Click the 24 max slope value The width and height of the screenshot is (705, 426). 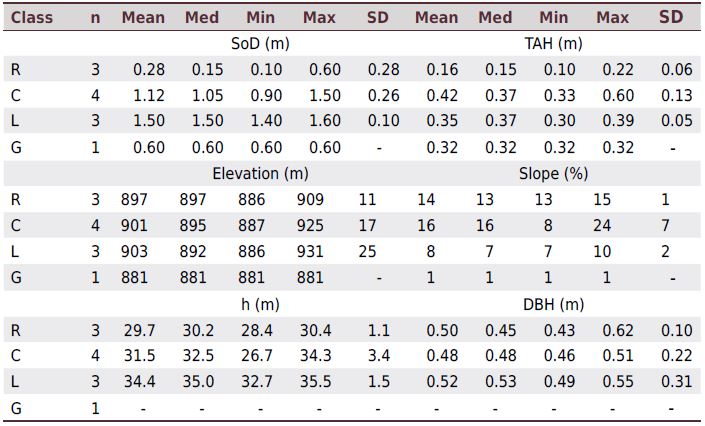click(601, 226)
